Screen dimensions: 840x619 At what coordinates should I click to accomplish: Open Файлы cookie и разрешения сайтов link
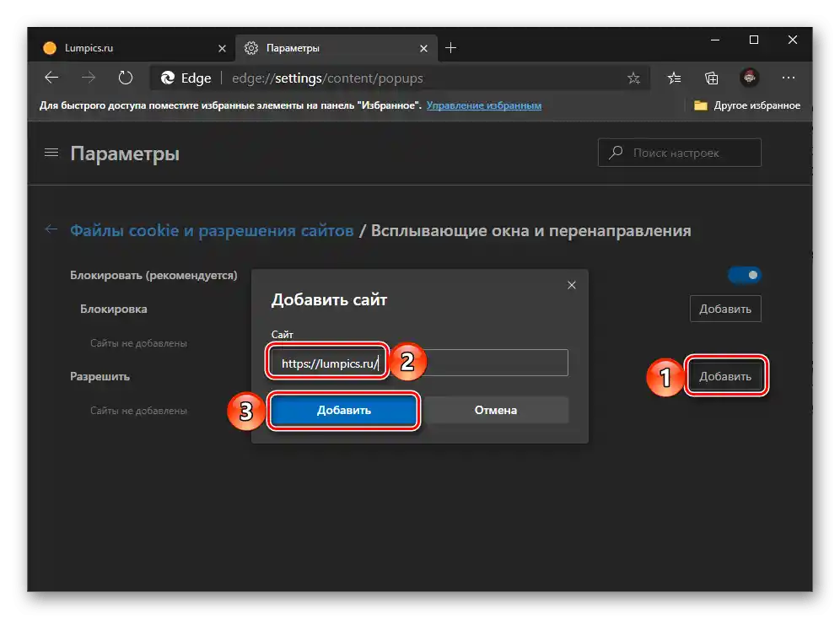[x=212, y=230]
